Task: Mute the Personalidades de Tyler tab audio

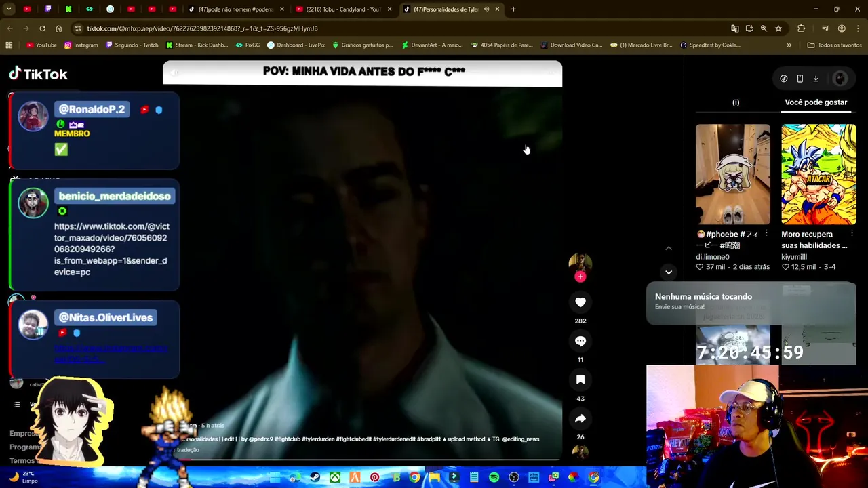Action: tap(486, 9)
